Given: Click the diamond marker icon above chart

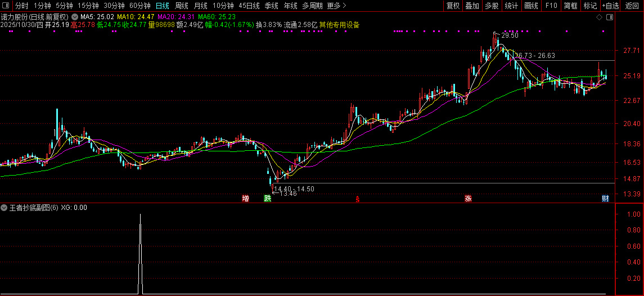Looking at the screenshot, I should pyautogui.click(x=599, y=17).
